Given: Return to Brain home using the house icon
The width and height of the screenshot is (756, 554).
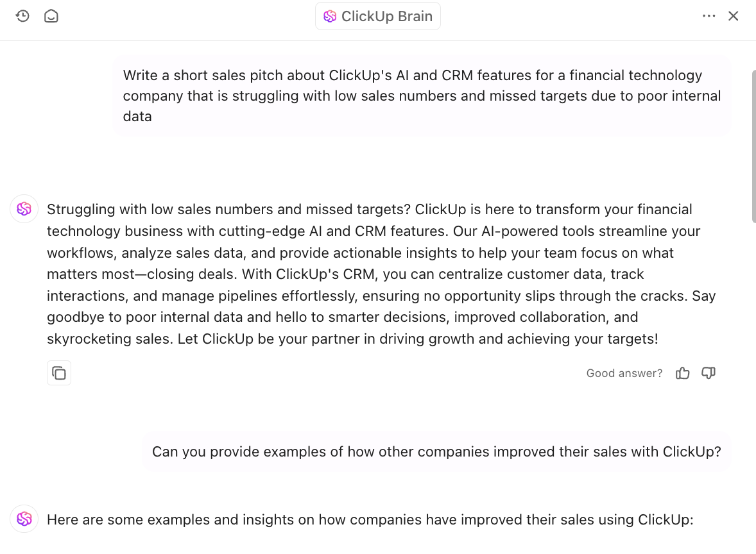Looking at the screenshot, I should click(x=51, y=16).
